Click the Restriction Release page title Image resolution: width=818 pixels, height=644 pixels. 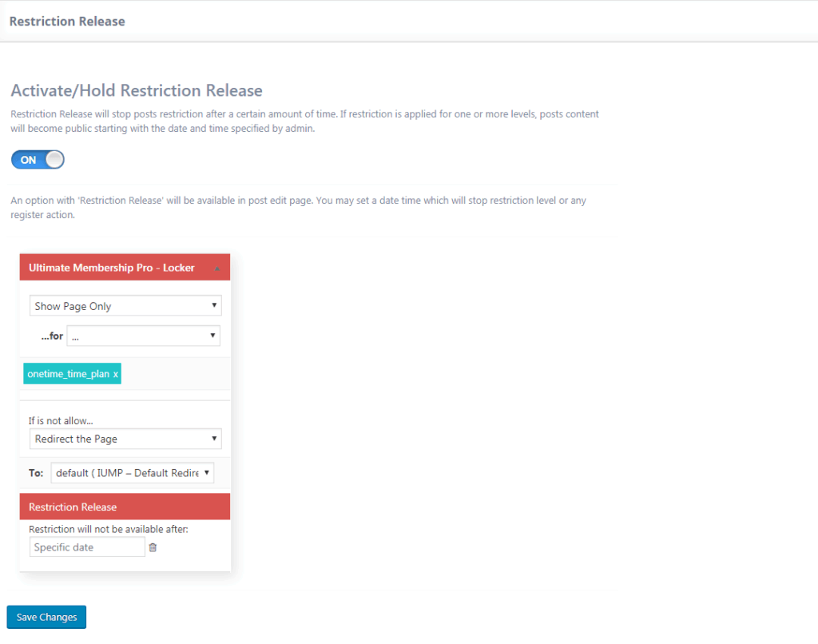click(67, 22)
